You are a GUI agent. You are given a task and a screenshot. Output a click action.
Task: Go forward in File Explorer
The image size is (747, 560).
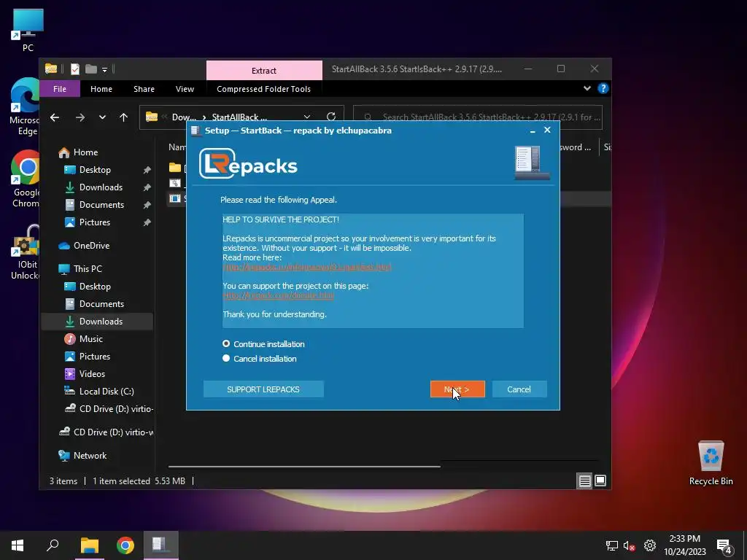click(x=80, y=117)
